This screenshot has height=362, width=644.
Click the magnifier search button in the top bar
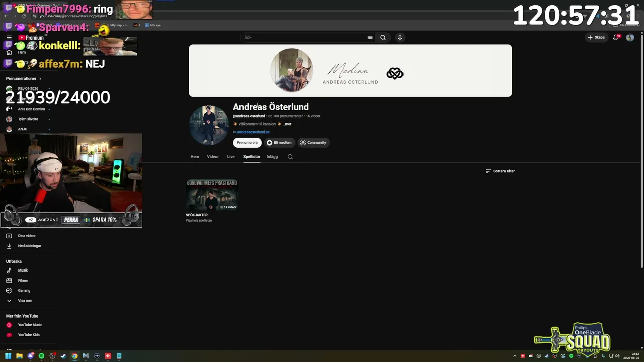click(x=383, y=37)
